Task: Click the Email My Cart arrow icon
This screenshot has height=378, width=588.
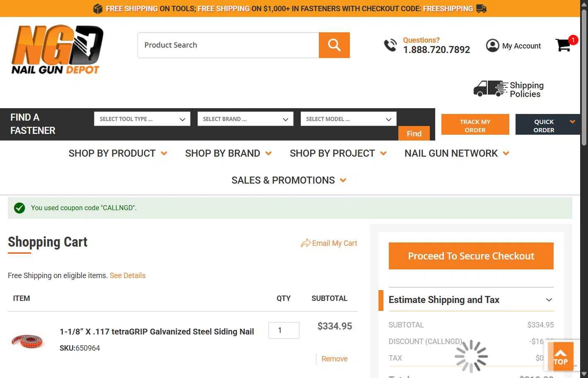Action: pyautogui.click(x=306, y=243)
